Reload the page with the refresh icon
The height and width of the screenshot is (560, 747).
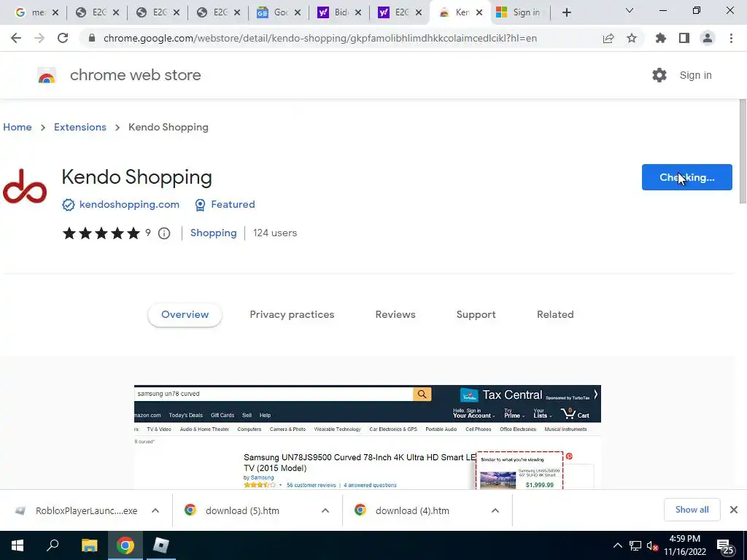pyautogui.click(x=63, y=38)
